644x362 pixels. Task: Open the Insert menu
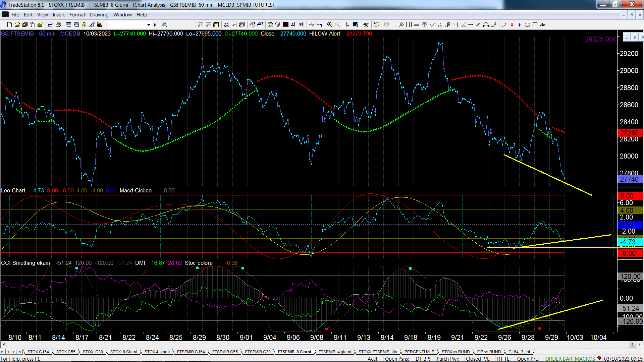(x=59, y=14)
